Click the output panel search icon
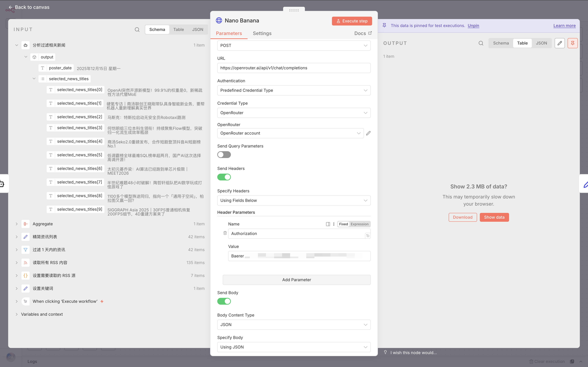The image size is (588, 367). pyautogui.click(x=481, y=43)
